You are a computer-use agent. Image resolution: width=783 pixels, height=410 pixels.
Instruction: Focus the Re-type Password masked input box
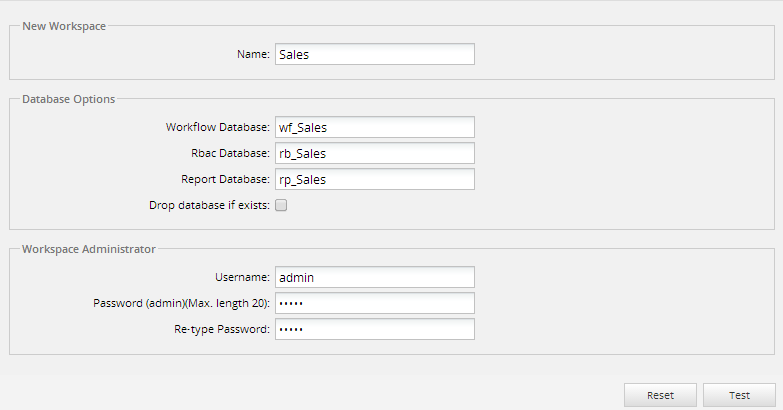[x=374, y=329]
